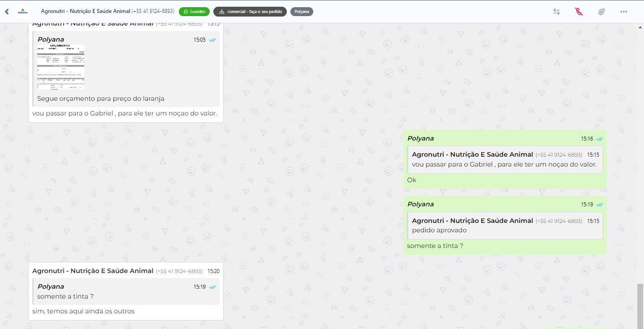
Task: Click the read-receipt checkmarks on 15:16 message
Action: (x=600, y=139)
